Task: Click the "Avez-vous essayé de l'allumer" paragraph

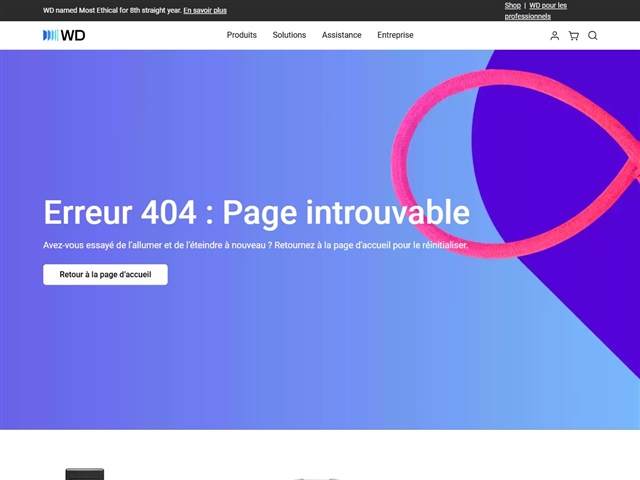Action: coord(255,245)
